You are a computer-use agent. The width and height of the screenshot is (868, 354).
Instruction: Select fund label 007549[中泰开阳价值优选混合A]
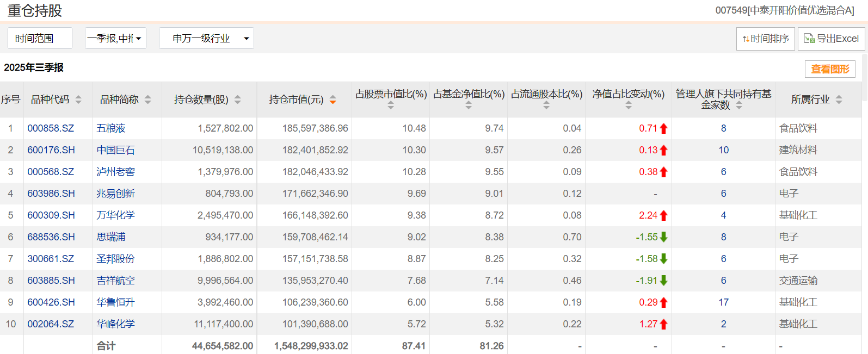785,10
